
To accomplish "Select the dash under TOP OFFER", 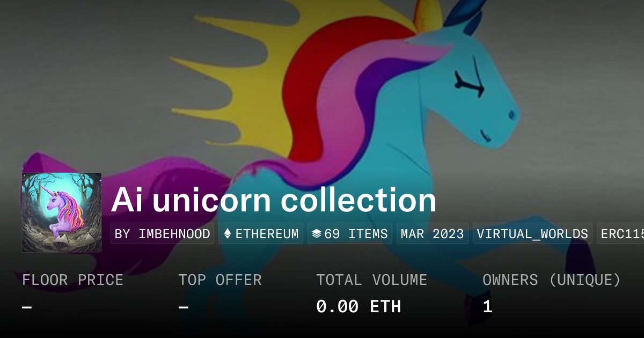I will click(x=184, y=307).
